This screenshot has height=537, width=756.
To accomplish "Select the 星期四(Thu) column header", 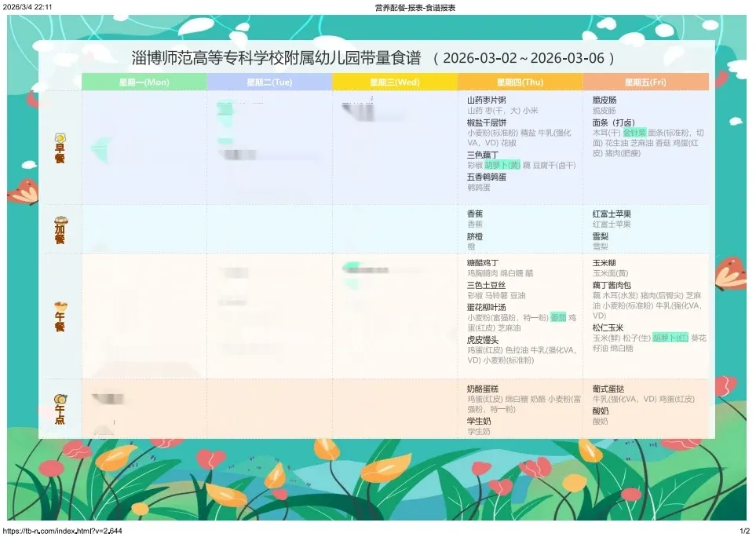I will [x=520, y=82].
